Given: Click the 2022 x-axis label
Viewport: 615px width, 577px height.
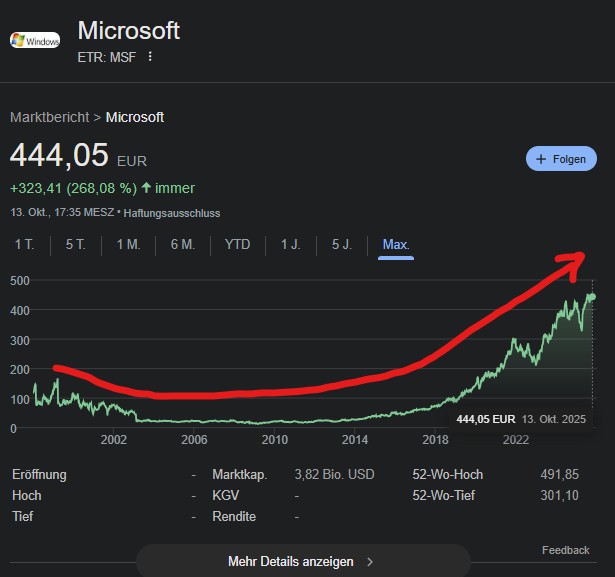Looking at the screenshot, I should [516, 439].
